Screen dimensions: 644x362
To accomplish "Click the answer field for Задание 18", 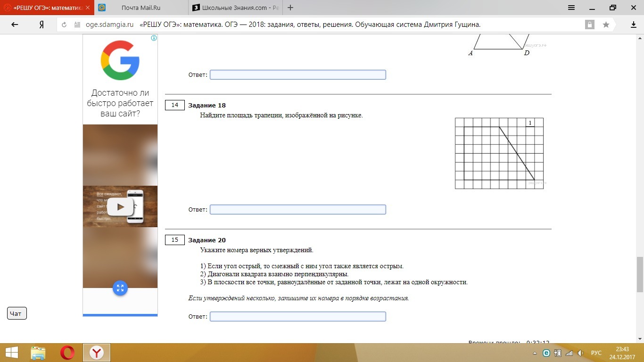I will (297, 209).
